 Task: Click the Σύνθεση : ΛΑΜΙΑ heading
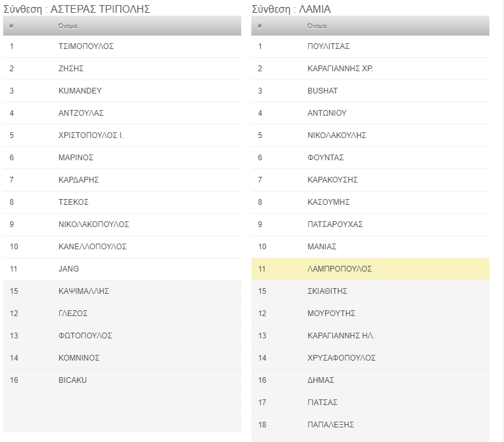tap(291, 9)
